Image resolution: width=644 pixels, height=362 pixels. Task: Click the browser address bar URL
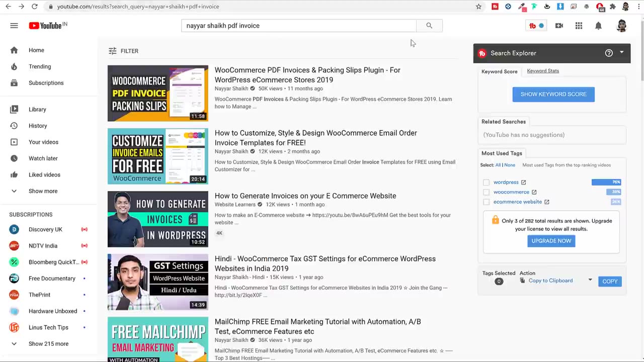point(138,7)
